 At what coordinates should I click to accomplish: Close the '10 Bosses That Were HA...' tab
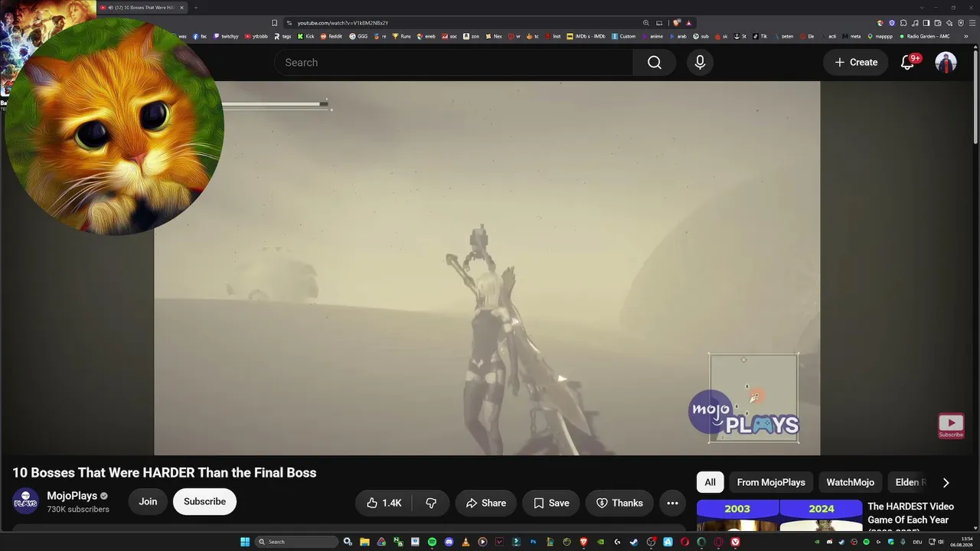181,8
